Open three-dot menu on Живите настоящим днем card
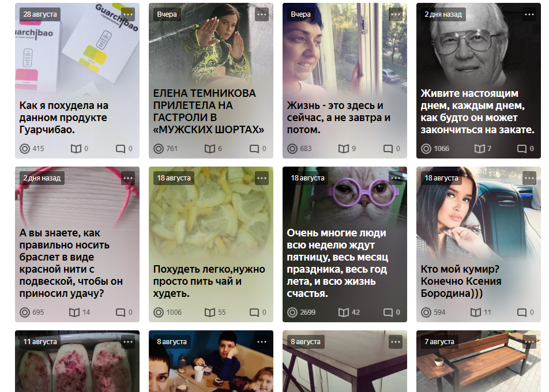549x392 pixels. tap(529, 14)
